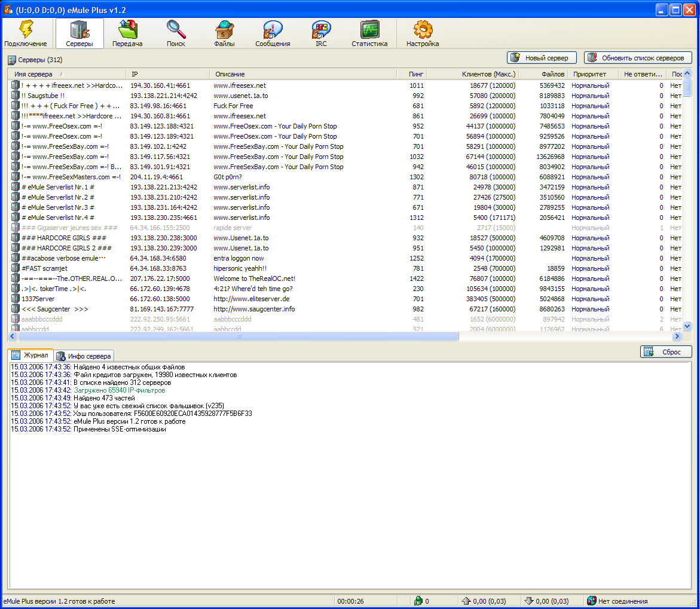This screenshot has width=700, height=609.
Task: Click the icon of '### HARDCORE GIRLS 2 ###' row
Action: point(15,248)
